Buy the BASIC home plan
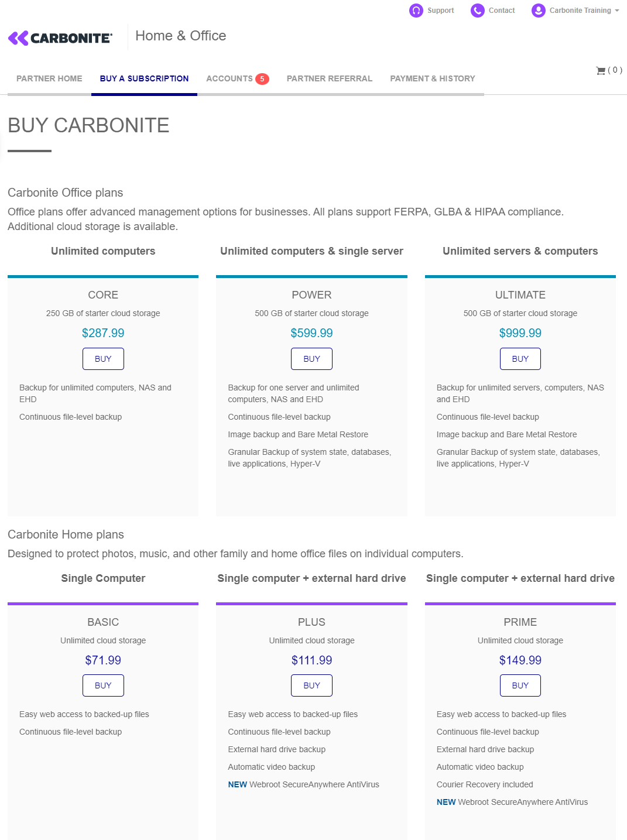627x840 pixels. pos(103,685)
